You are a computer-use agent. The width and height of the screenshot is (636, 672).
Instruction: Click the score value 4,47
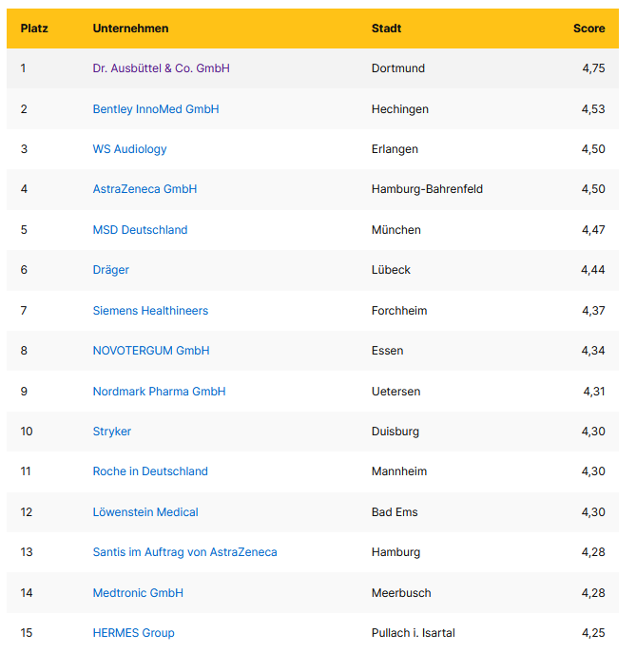pyautogui.click(x=593, y=230)
